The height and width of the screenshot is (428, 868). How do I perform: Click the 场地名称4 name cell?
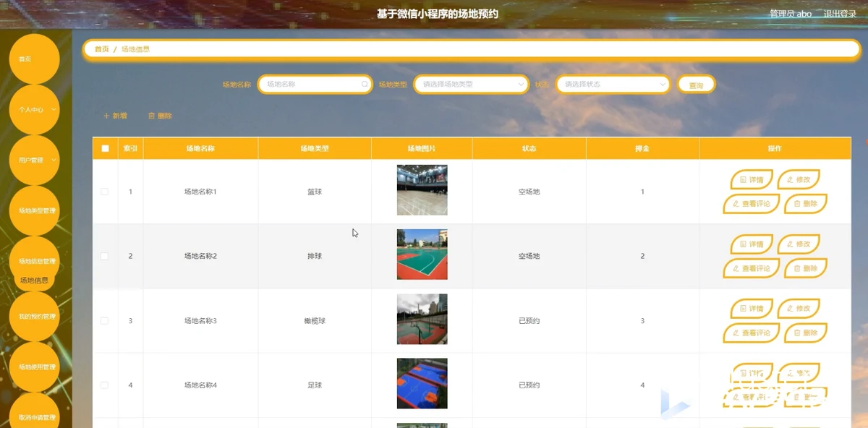(x=200, y=385)
